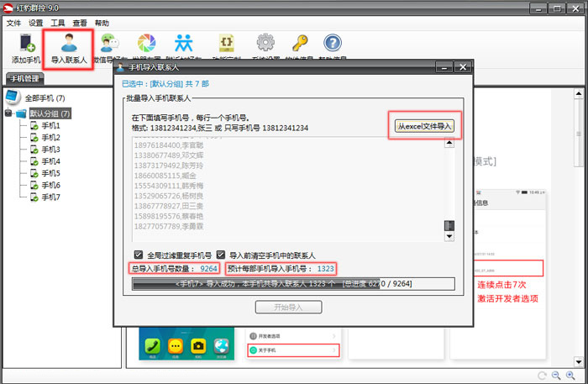The width and height of the screenshot is (588, 384).
Task: Select 手机4 in phone tree
Action: click(x=50, y=161)
